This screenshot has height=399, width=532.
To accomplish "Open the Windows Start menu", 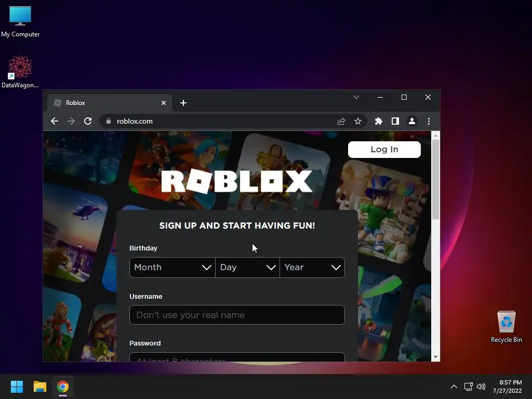I will pos(17,387).
